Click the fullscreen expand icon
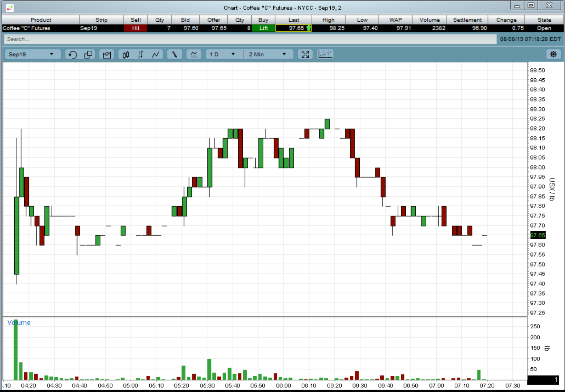Viewport: 565px width, 392px height. 305,54
